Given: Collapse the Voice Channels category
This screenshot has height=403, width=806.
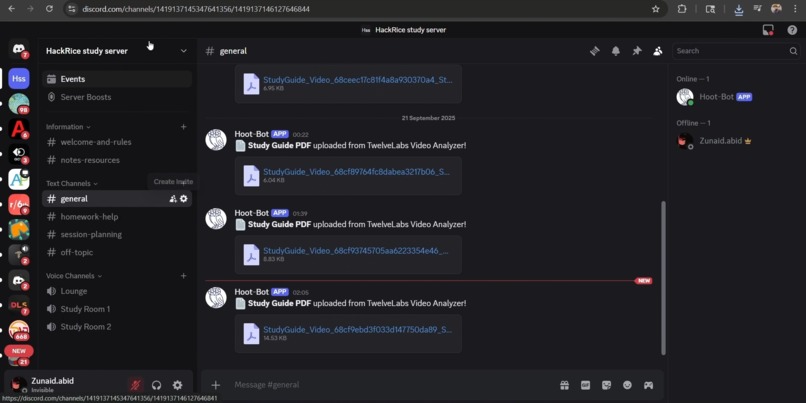Looking at the screenshot, I should (74, 276).
